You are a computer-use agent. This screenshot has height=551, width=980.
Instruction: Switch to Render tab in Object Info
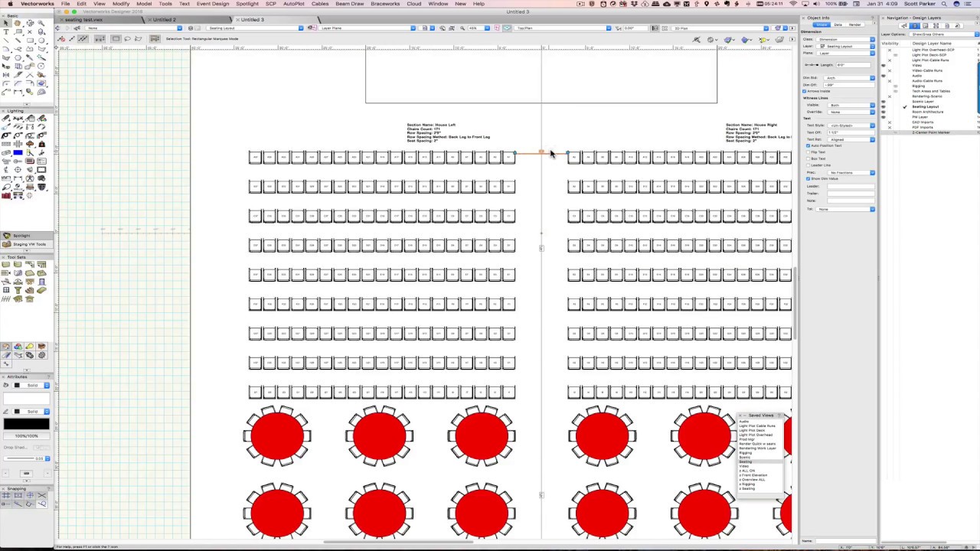click(855, 24)
